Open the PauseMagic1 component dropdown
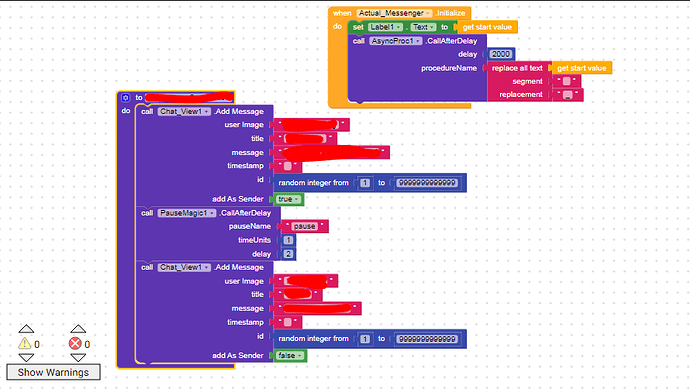Screen dimensions: 690x389 click(x=187, y=213)
